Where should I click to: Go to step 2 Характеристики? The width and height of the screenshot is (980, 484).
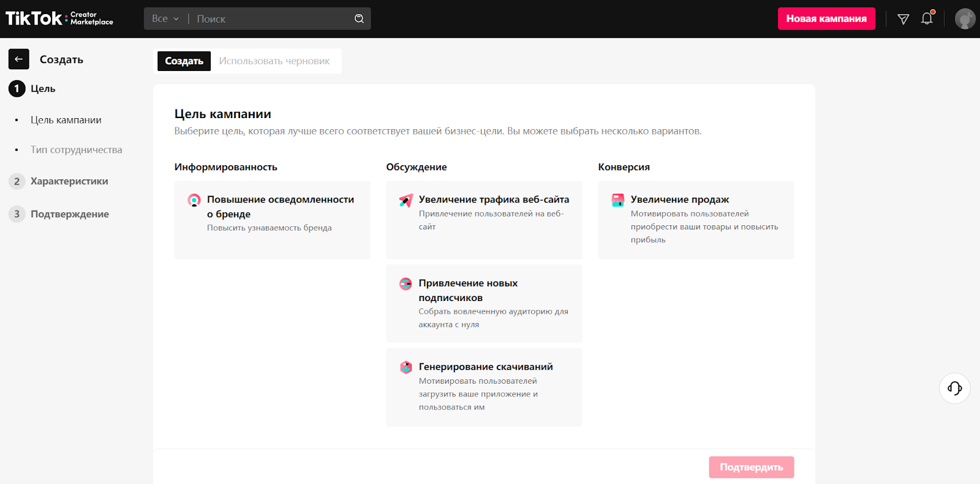click(69, 181)
